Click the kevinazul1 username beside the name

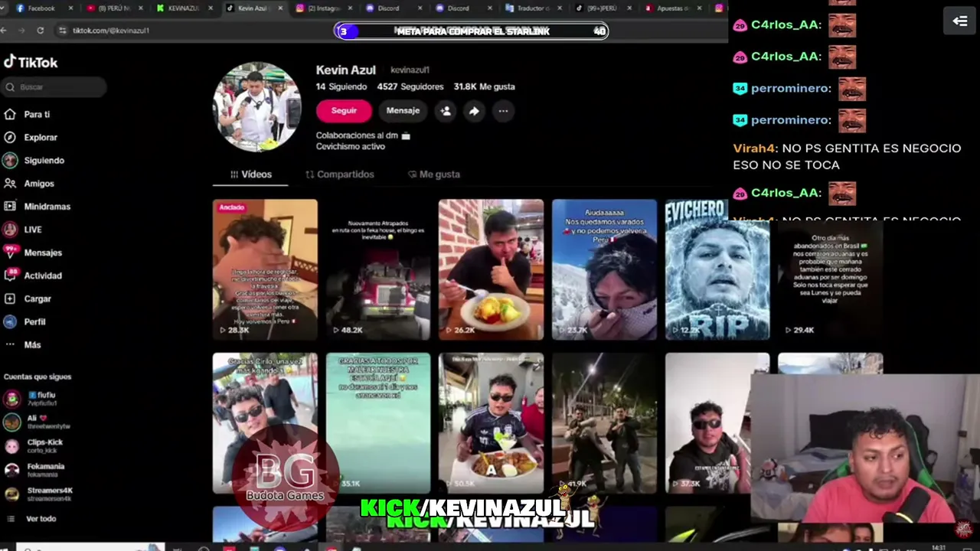coord(410,70)
